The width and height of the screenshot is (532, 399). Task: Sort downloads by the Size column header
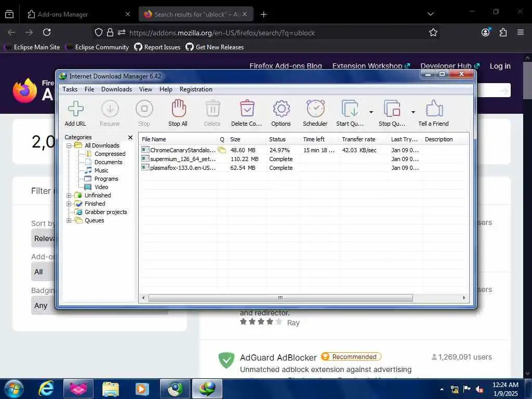(247, 139)
